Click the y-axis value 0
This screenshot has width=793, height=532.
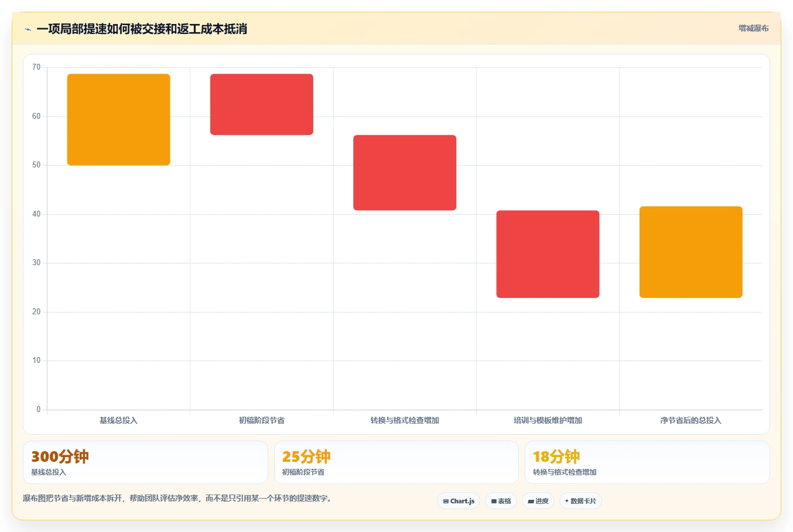39,410
